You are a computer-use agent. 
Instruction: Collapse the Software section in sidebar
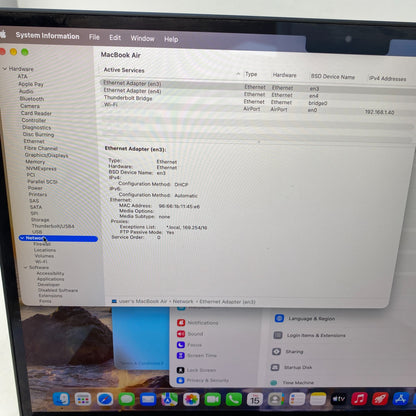coord(26,267)
